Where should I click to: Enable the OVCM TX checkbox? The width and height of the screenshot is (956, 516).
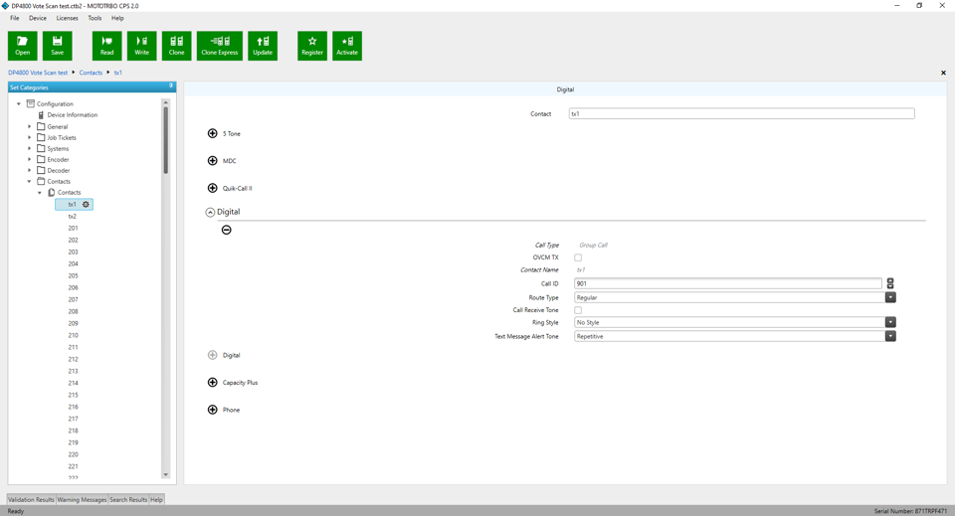click(578, 258)
